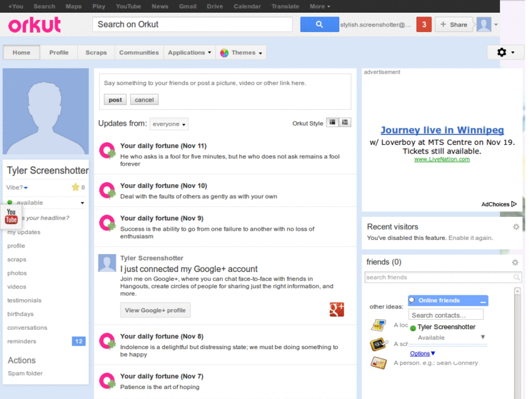Click Tyler Screenshotter's post avatar thumbnail

tap(107, 263)
